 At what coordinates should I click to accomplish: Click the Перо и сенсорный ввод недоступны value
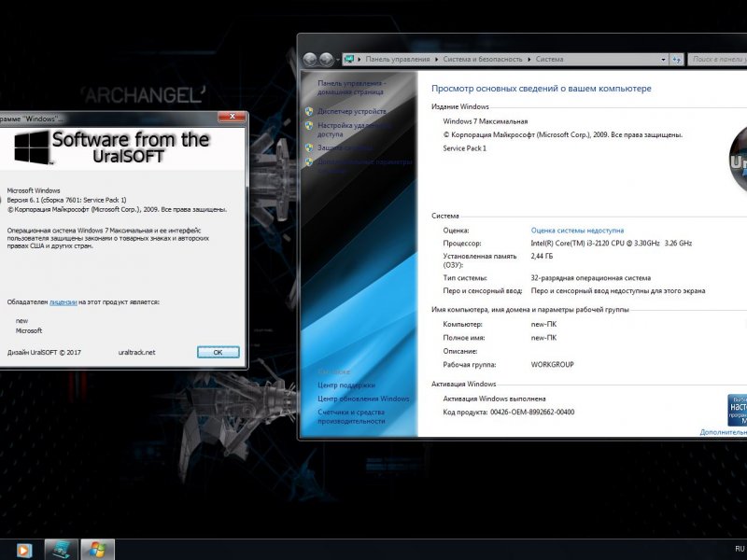[618, 291]
